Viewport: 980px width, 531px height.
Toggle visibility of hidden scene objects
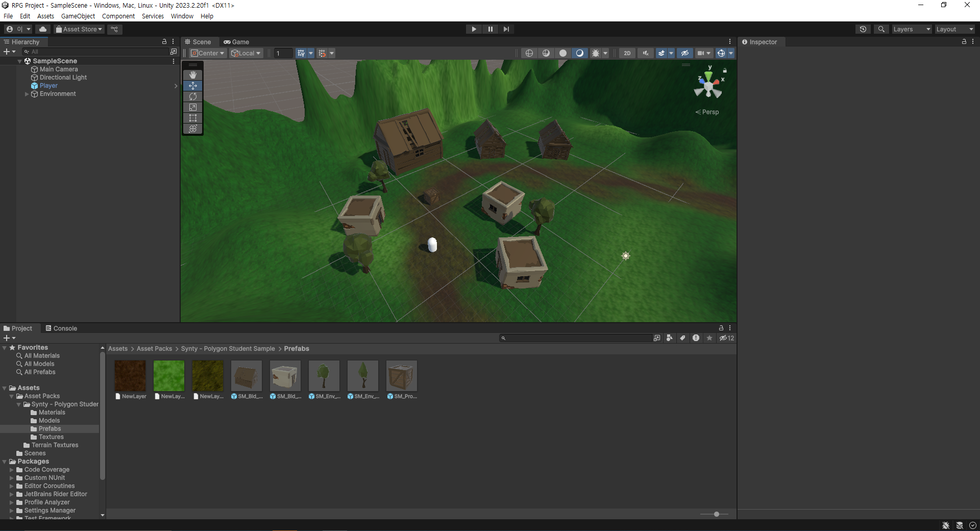click(x=684, y=53)
